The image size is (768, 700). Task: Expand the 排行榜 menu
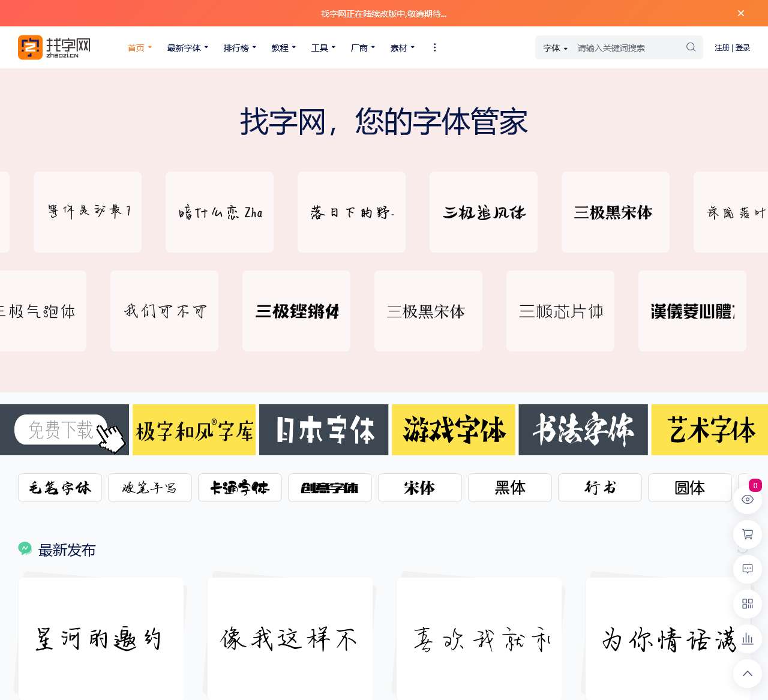(240, 48)
